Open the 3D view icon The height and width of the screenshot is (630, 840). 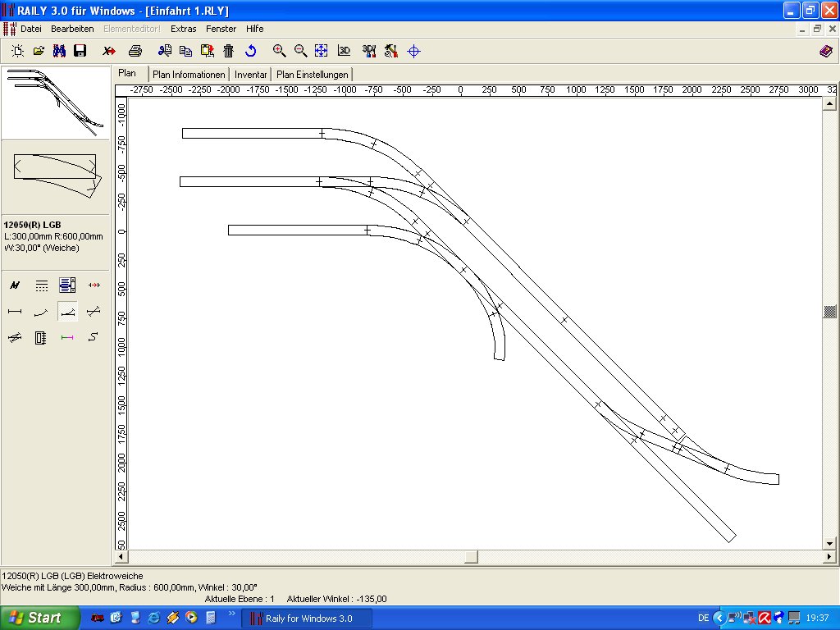tap(344, 51)
